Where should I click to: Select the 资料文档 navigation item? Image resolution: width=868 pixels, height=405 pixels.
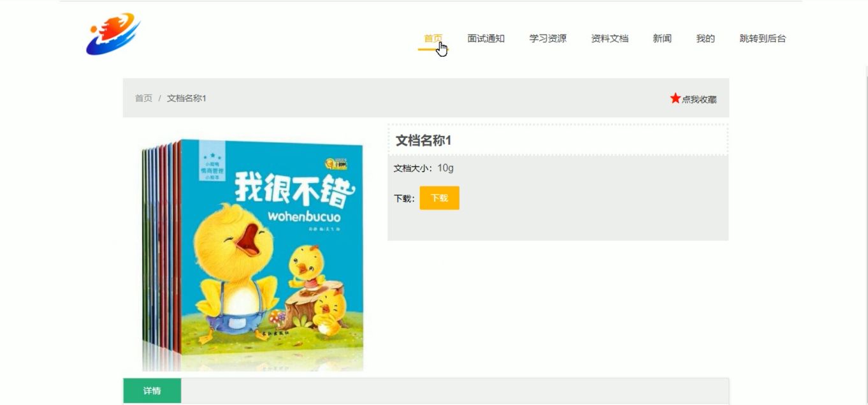pyautogui.click(x=610, y=38)
